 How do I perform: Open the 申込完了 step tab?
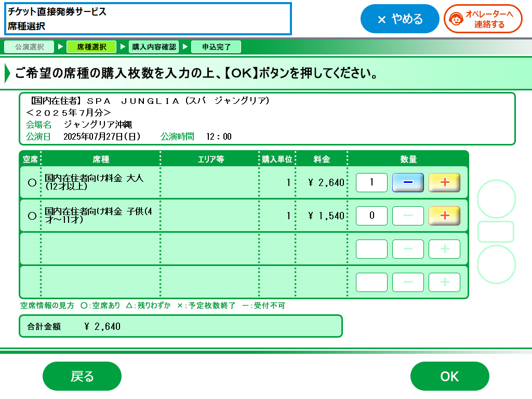(x=216, y=47)
